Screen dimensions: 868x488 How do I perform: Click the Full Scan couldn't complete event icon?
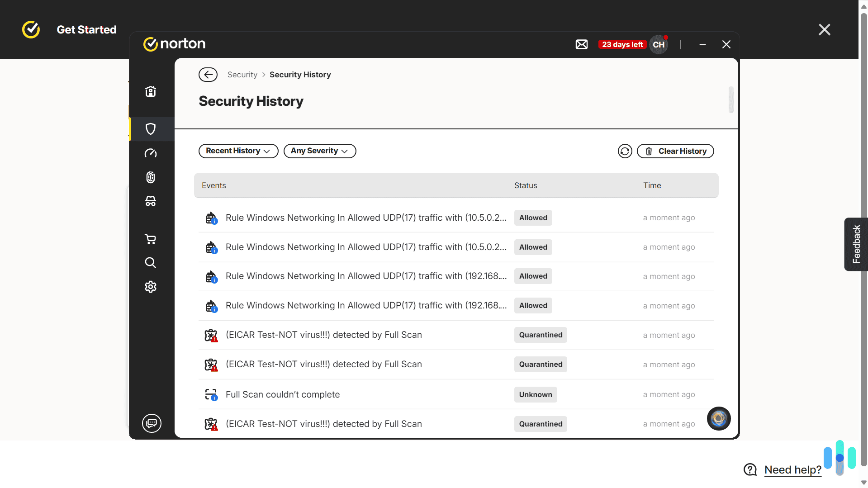[211, 394]
